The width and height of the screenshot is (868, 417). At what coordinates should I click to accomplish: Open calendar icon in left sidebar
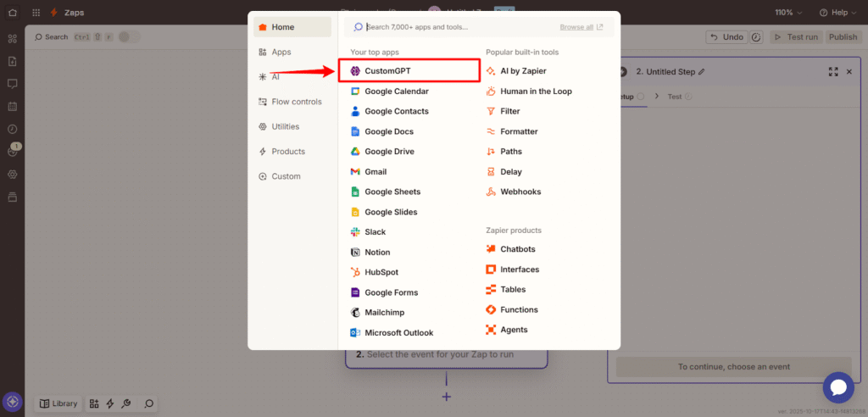pyautogui.click(x=12, y=106)
